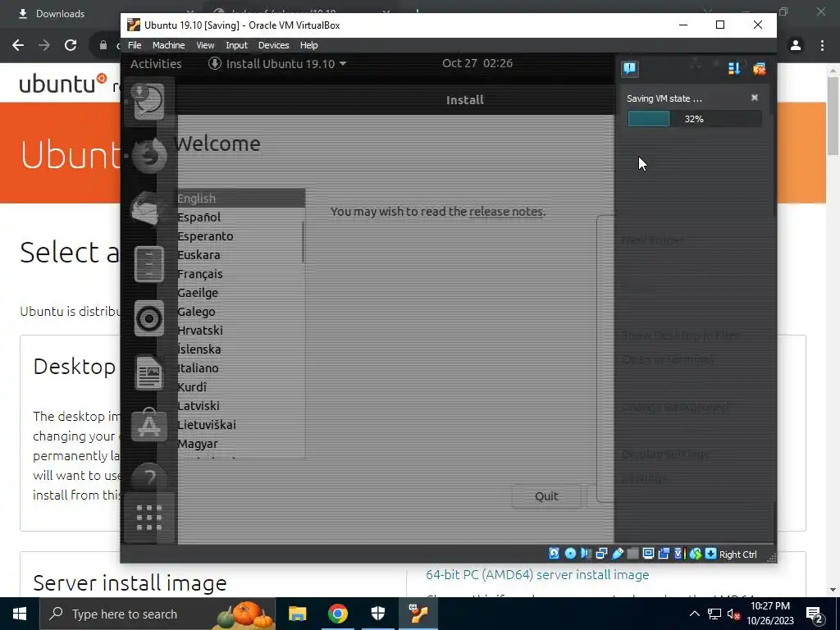Open Ubuntu Software from the dock
The height and width of the screenshot is (630, 840).
pos(149,426)
